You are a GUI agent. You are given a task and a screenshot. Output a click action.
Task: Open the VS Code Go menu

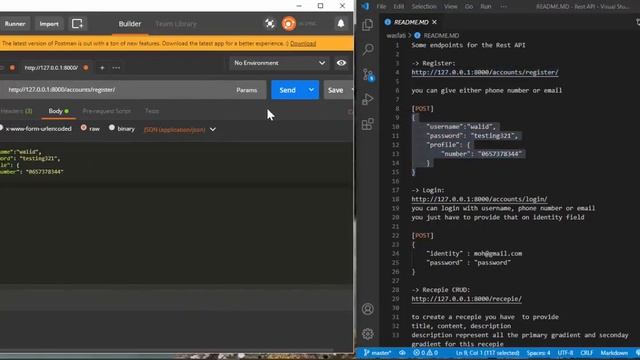(469, 7)
